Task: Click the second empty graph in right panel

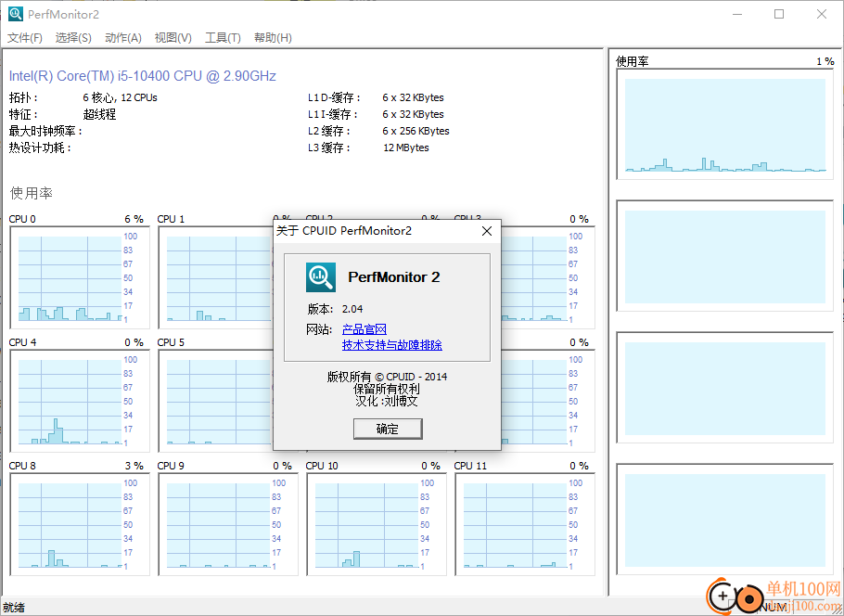Action: pyautogui.click(x=725, y=256)
